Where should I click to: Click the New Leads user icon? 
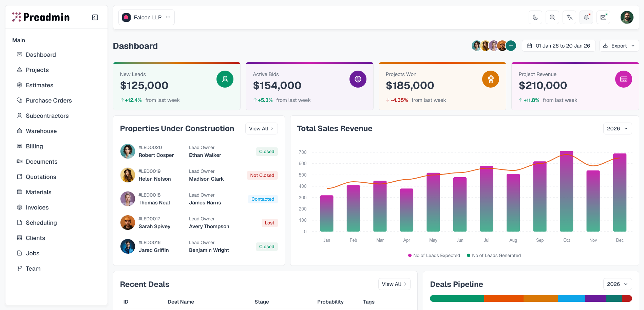[x=225, y=79]
